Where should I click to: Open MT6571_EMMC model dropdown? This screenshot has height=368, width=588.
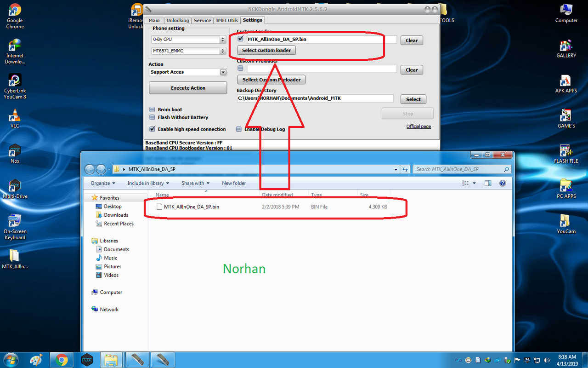pos(189,51)
